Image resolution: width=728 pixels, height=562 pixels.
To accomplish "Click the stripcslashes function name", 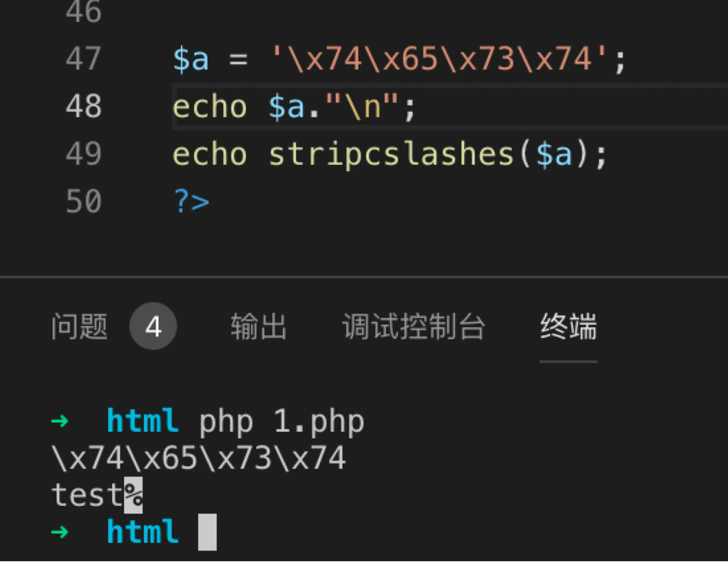I will [x=391, y=155].
